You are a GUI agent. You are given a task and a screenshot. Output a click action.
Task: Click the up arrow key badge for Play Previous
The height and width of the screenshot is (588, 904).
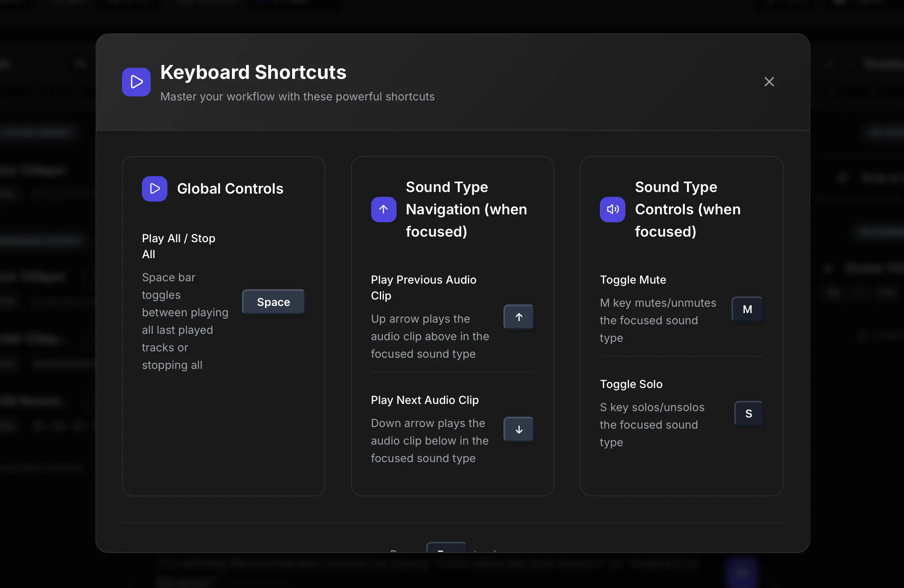[x=519, y=317]
